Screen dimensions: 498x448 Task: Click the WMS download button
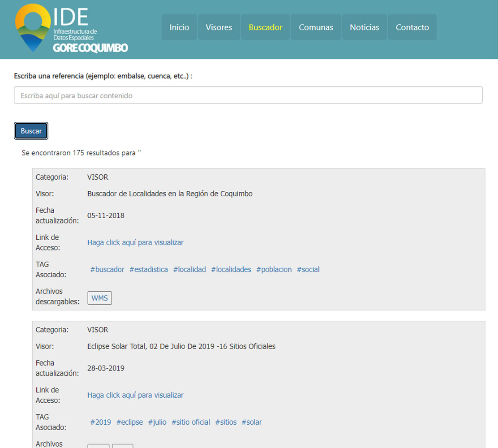pyautogui.click(x=100, y=298)
